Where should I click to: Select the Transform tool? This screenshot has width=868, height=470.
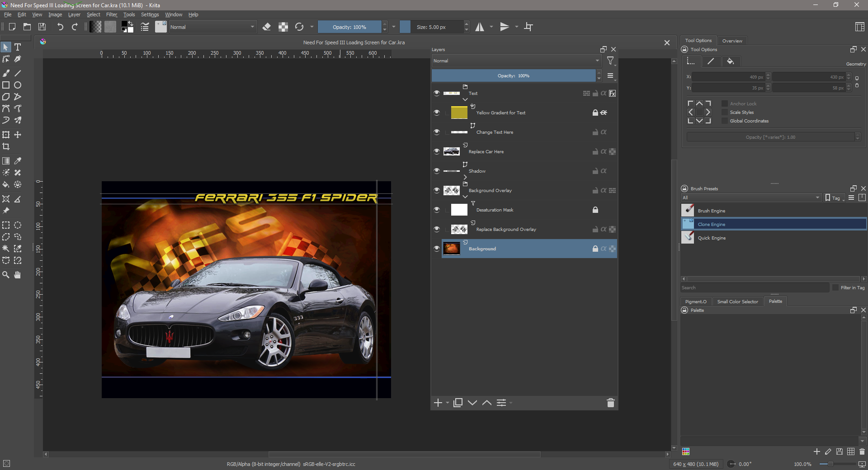pos(6,135)
